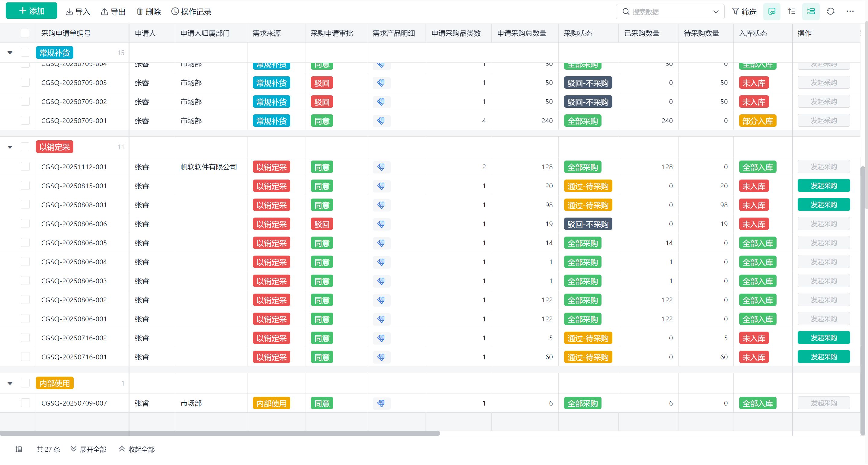Click the green 添加 button
This screenshot has height=465, width=868.
[31, 11]
